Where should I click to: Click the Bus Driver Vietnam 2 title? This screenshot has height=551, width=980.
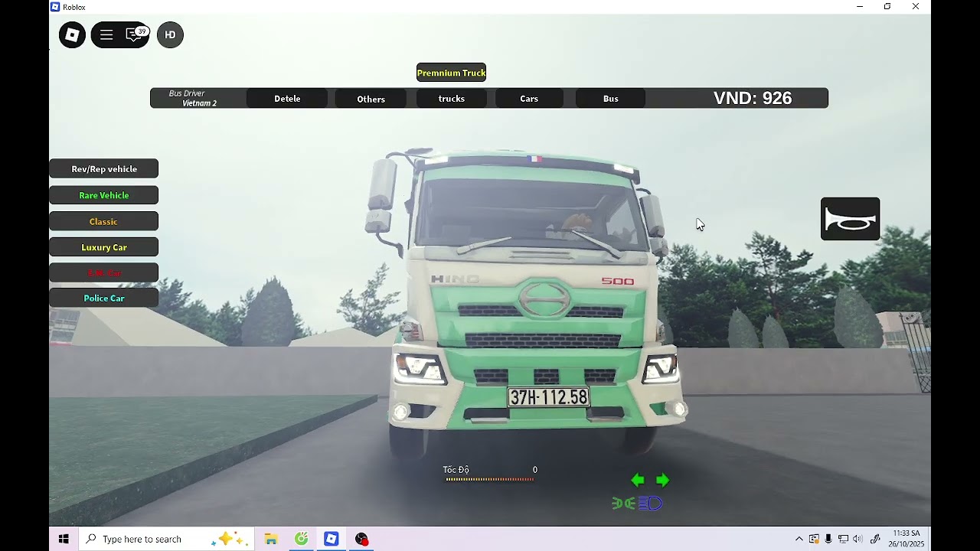point(193,98)
